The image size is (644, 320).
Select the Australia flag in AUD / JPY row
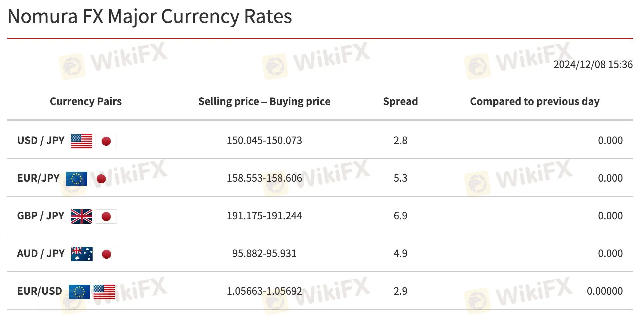coord(82,254)
